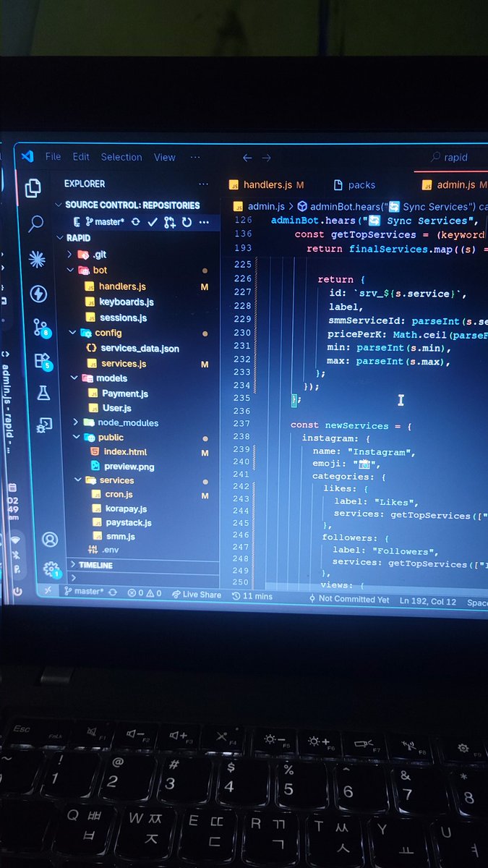The width and height of the screenshot is (488, 868).
Task: Start Live Share from status bar
Action: click(x=197, y=595)
